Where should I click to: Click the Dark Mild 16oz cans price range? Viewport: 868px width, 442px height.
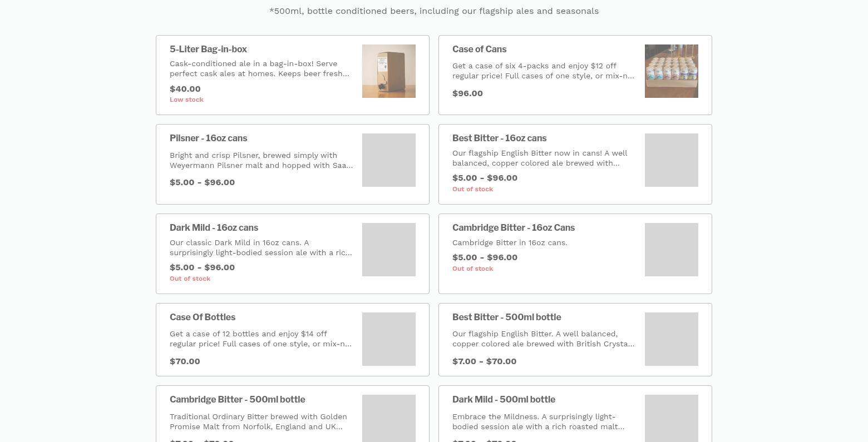[202, 267]
